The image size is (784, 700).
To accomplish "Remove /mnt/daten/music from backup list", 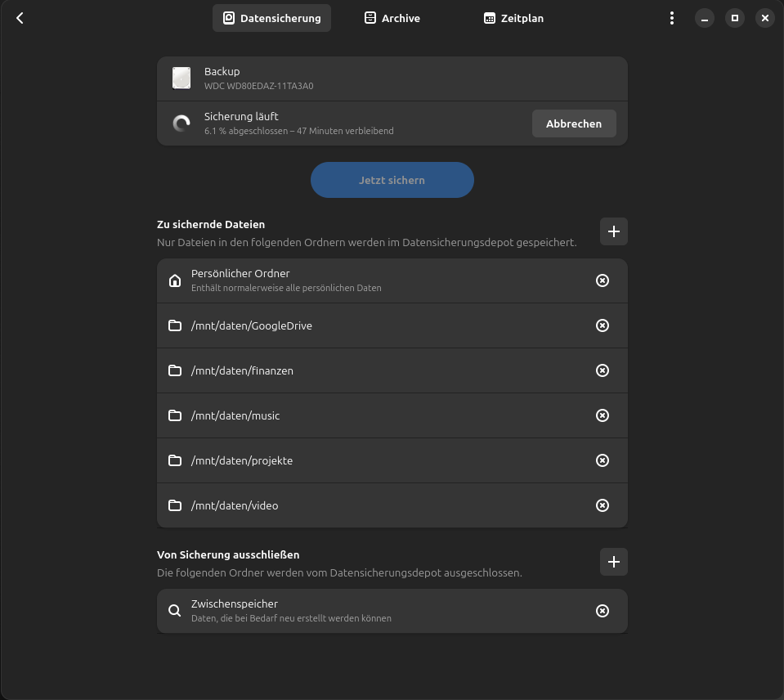I will (603, 415).
